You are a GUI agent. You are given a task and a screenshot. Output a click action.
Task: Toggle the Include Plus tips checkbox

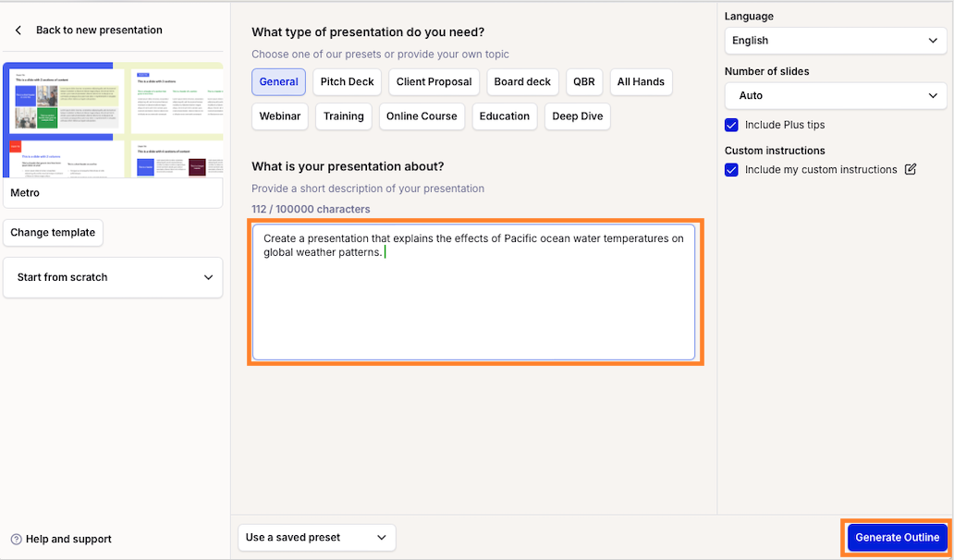(731, 126)
